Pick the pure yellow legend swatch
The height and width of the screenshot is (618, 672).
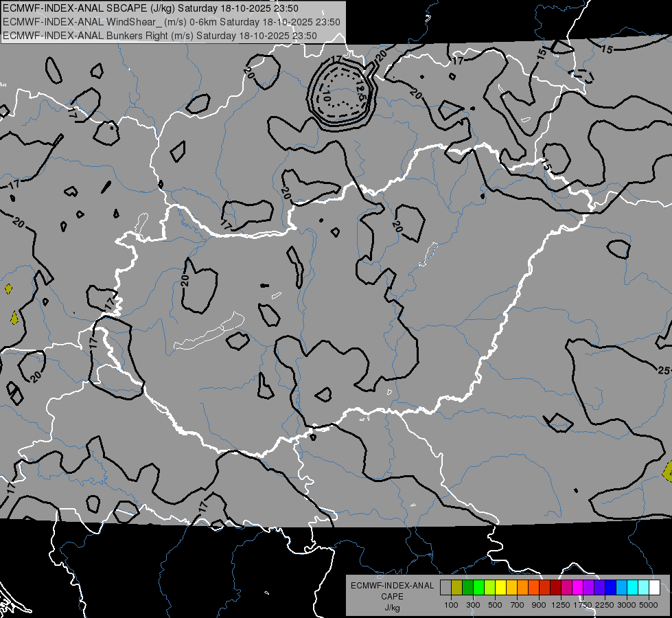click(500, 588)
